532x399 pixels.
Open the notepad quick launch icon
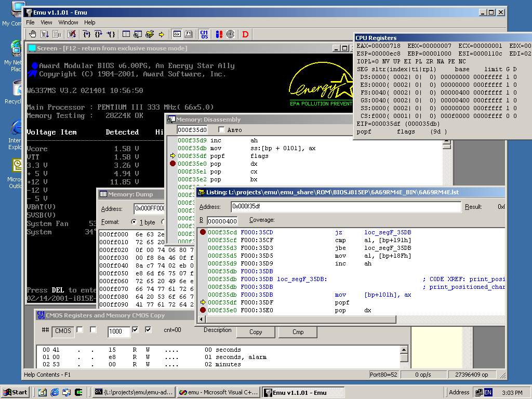(x=43, y=392)
